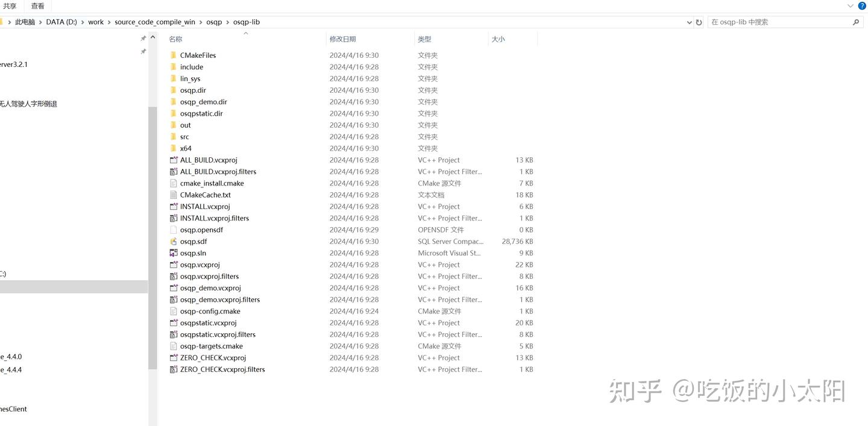Open the breadcrumb arrow after osqp
The height and width of the screenshot is (426, 868).
228,22
